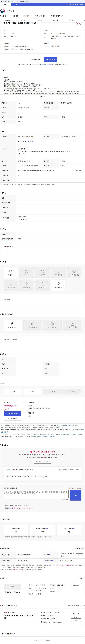
Task: Click the 면접 interview icon
Action: (x=33, y=392)
